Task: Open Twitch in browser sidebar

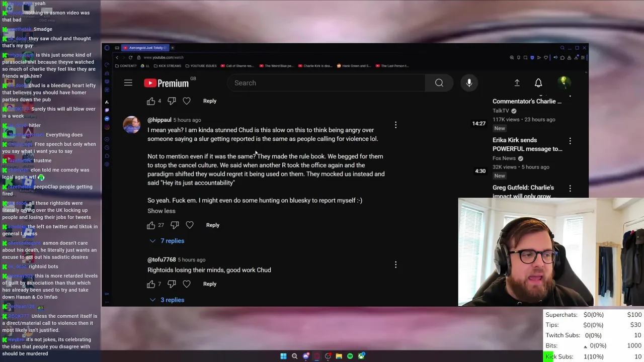Action: pyautogui.click(x=107, y=110)
